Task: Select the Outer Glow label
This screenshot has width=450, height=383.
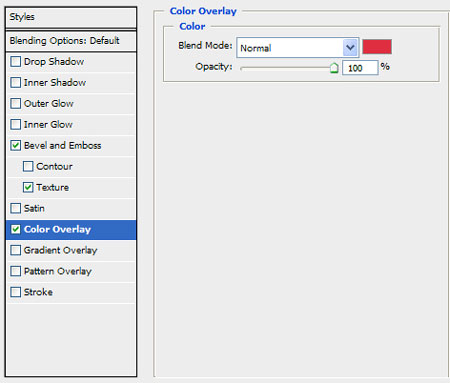Action: pyautogui.click(x=49, y=104)
